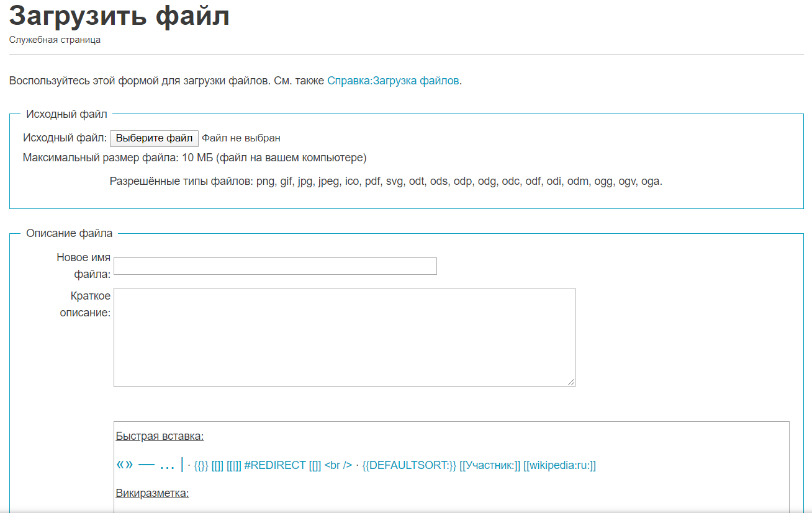Viewport: 812px width, 513px height.
Task: Insert the [[Участник:]] user link markup
Action: pos(490,465)
